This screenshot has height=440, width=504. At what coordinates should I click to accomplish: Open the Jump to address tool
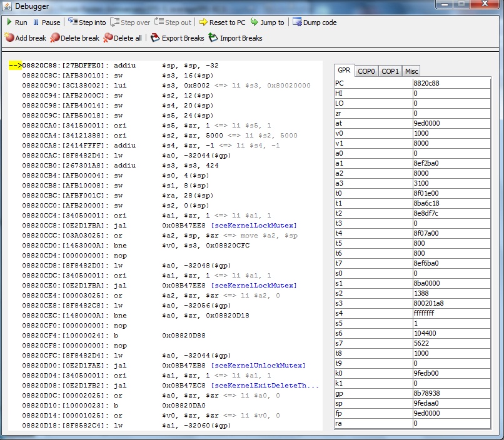coord(267,22)
